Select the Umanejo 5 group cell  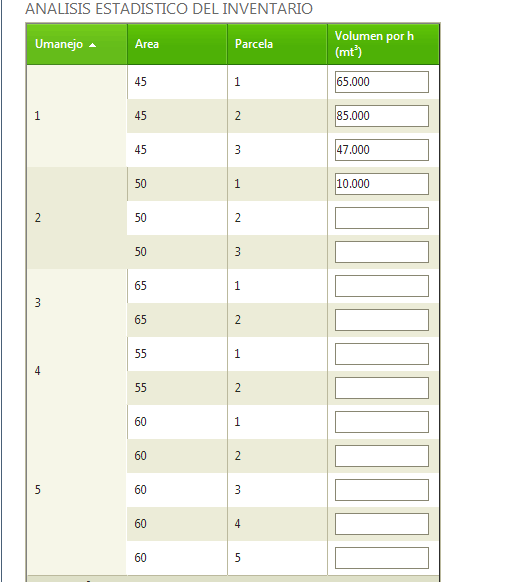[77, 490]
